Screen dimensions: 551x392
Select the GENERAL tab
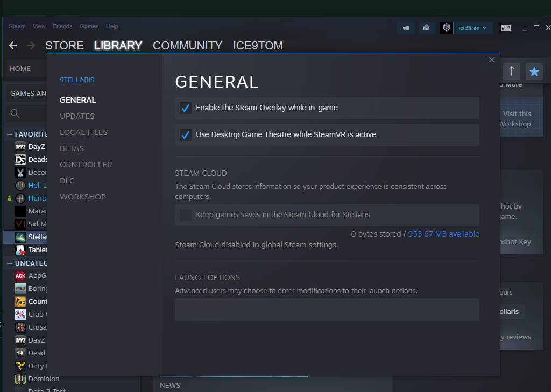click(x=77, y=100)
